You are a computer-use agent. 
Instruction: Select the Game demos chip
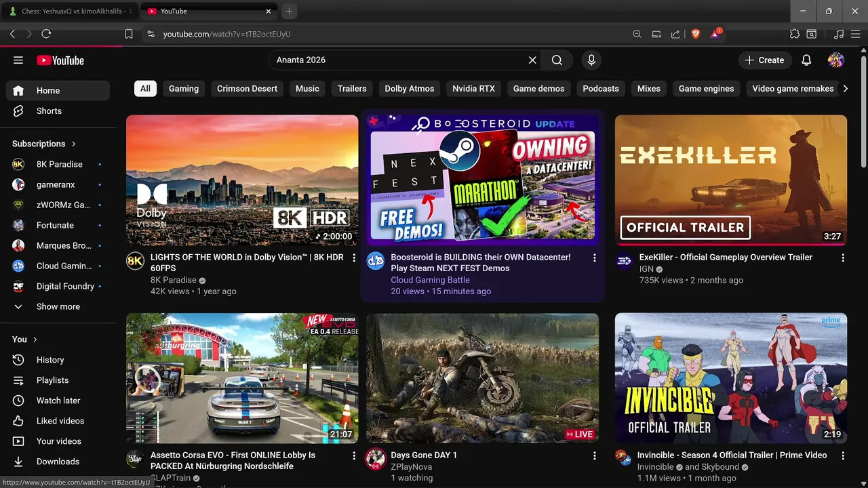point(539,89)
